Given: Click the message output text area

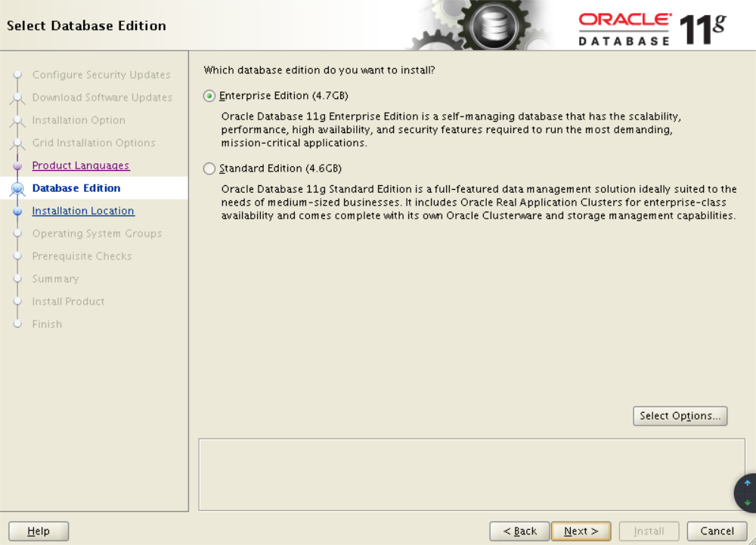Looking at the screenshot, I should 472,475.
